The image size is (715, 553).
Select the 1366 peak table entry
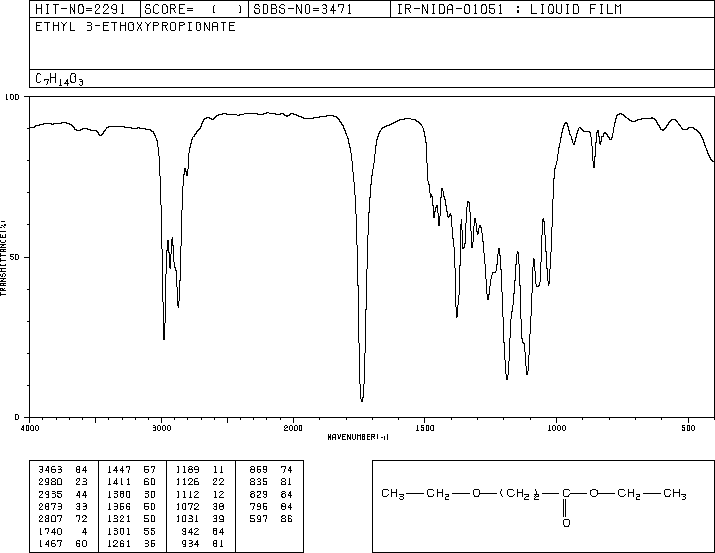pos(131,506)
